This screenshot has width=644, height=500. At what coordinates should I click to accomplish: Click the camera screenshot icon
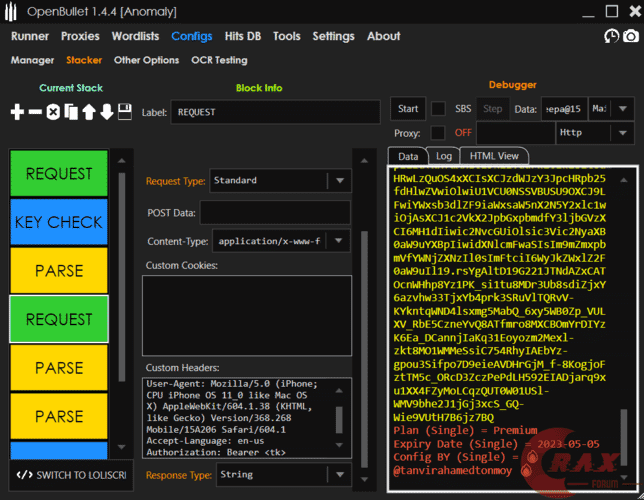coord(630,36)
